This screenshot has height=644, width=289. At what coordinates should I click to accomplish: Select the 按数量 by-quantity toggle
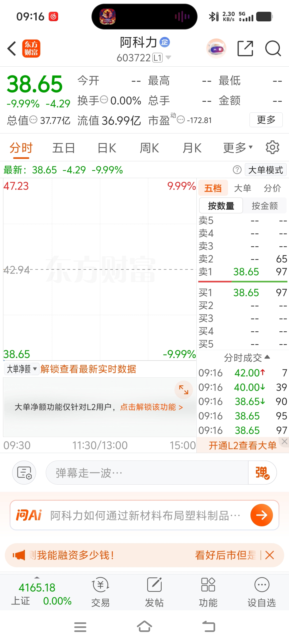tap(221, 206)
